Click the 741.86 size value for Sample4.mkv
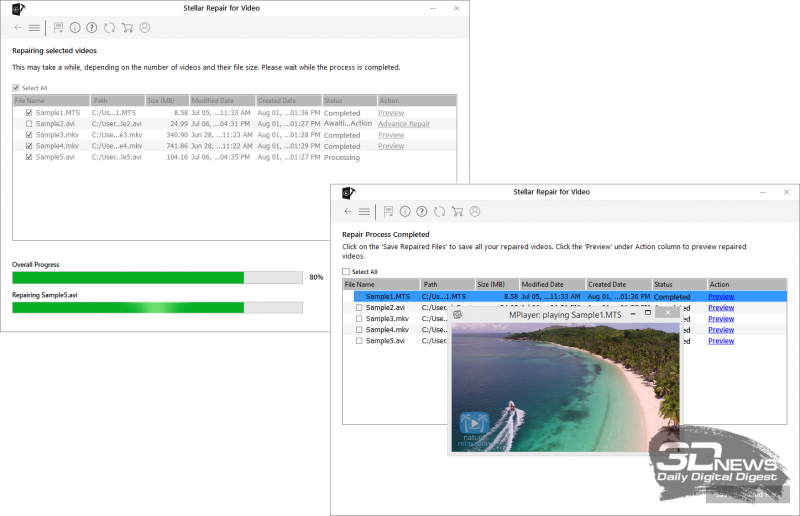800x516 pixels. tap(177, 146)
